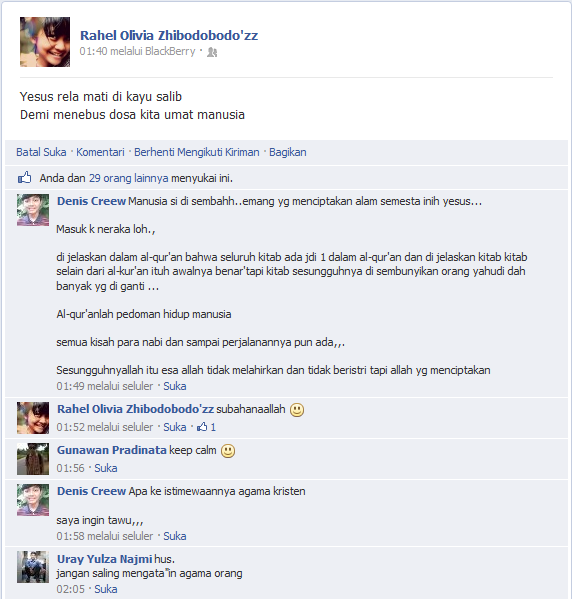Click the like count thumb on Rahel's comment
Viewport: 572px width, 599px height.
pyautogui.click(x=202, y=427)
